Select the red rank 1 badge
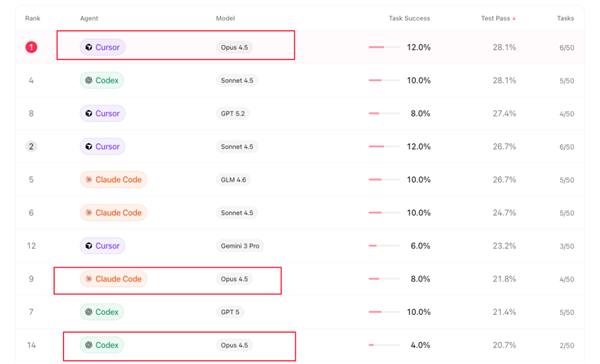Viewport: 600px width, 364px height. pos(31,47)
